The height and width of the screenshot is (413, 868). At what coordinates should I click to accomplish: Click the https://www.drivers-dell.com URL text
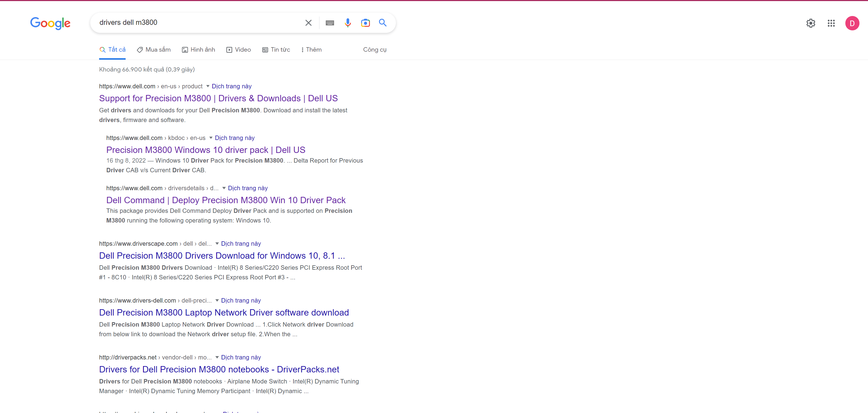tap(137, 300)
